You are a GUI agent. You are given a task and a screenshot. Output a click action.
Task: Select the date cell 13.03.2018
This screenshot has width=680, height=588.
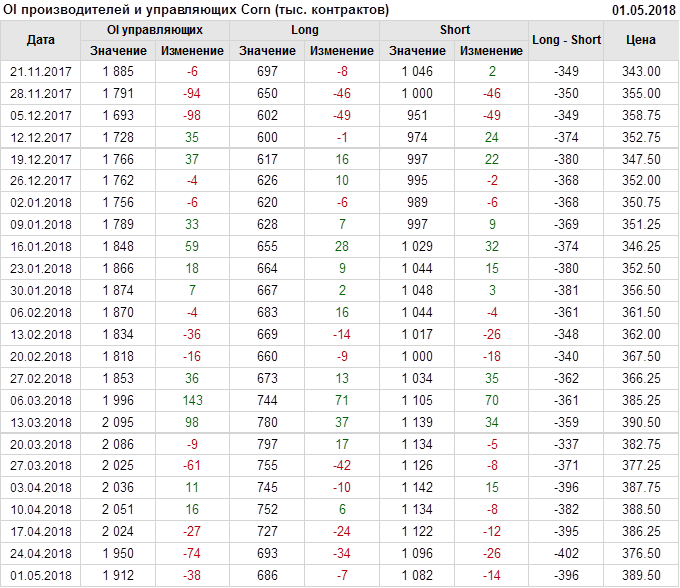41,423
